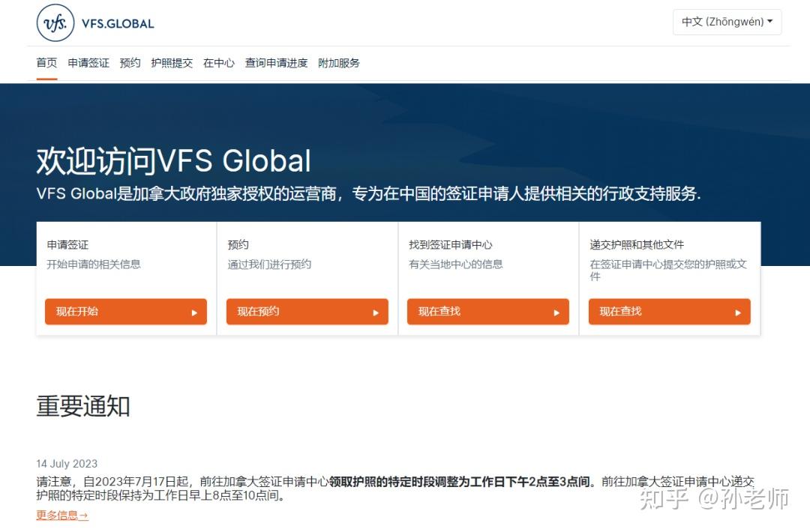Screen dimensions: 810x532
Task: Open the 护照提交 section
Action: [171, 63]
